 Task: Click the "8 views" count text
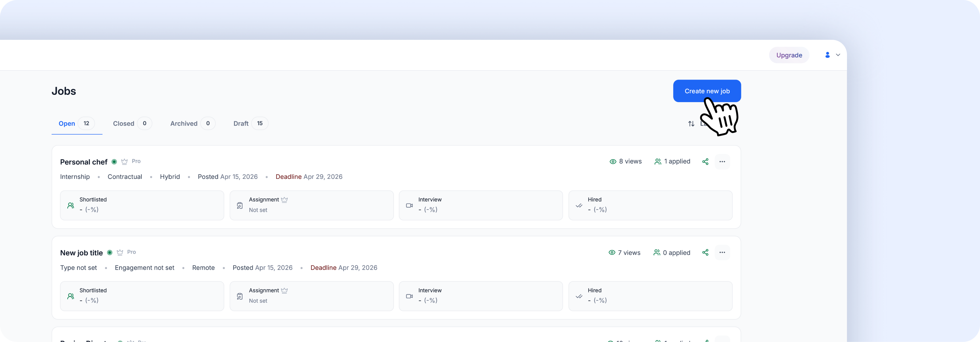click(630, 162)
